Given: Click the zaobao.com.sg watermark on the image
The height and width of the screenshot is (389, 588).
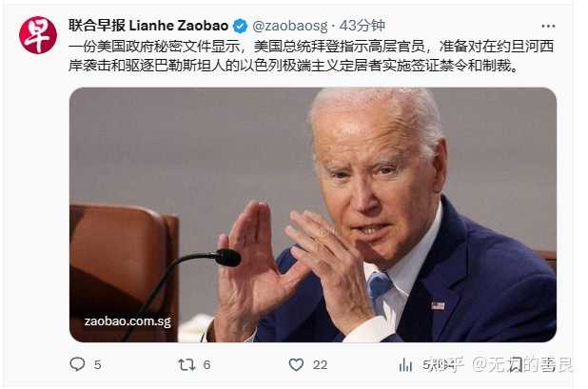Looking at the screenshot, I should point(127,321).
